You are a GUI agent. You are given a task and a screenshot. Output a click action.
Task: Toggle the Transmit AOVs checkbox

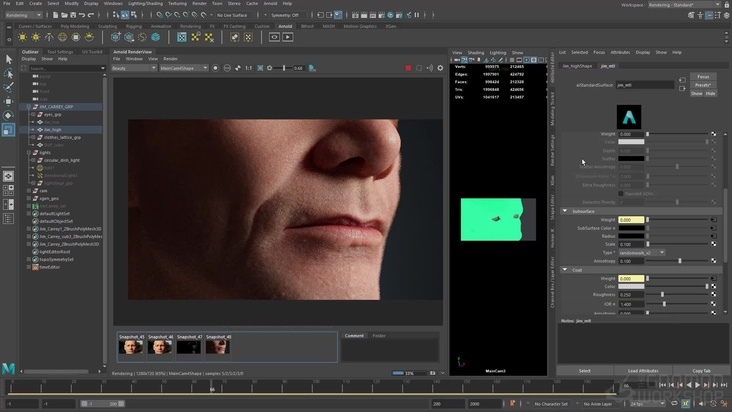point(620,193)
